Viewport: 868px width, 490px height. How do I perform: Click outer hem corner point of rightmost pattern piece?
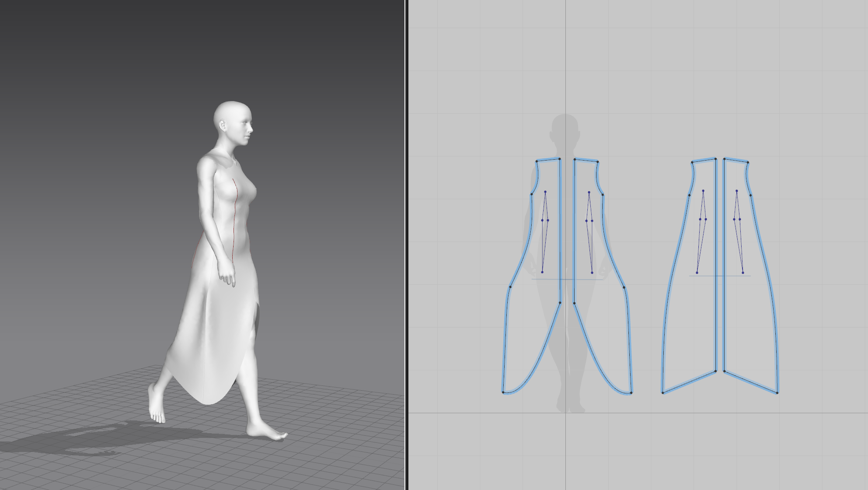(x=777, y=393)
